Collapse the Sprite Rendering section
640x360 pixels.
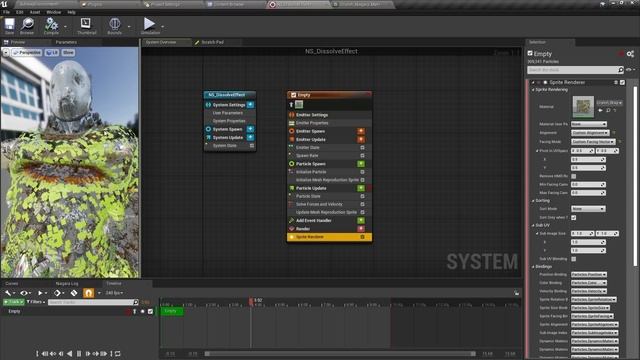[533, 89]
